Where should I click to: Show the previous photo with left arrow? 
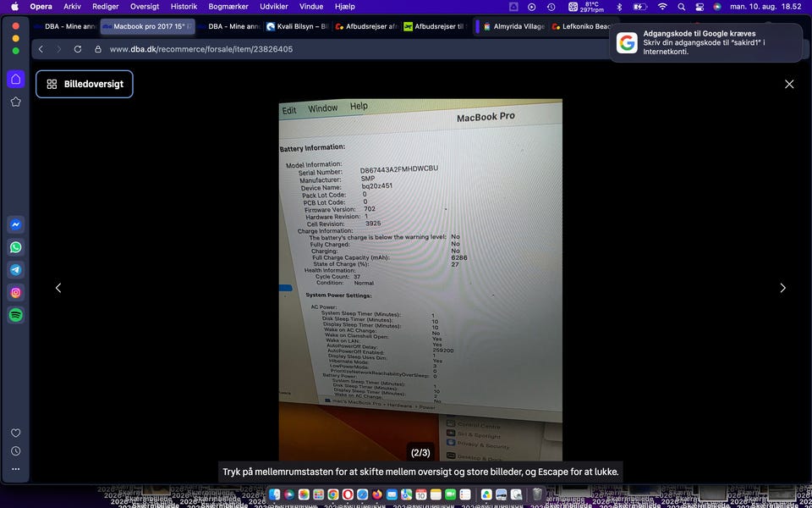coord(58,288)
